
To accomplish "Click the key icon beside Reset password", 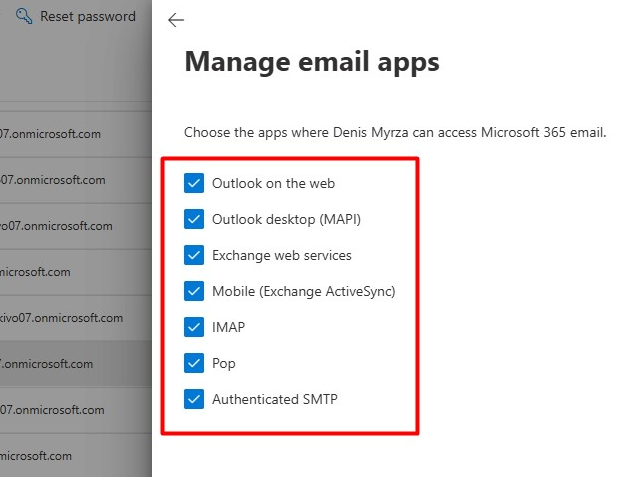I will coord(24,16).
